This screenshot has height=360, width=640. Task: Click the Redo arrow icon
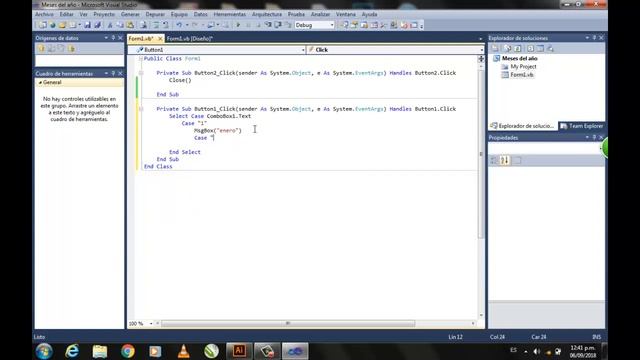click(x=195, y=25)
